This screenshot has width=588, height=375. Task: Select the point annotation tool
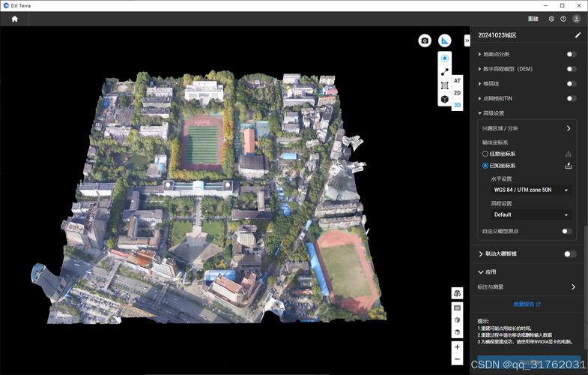coord(445,58)
